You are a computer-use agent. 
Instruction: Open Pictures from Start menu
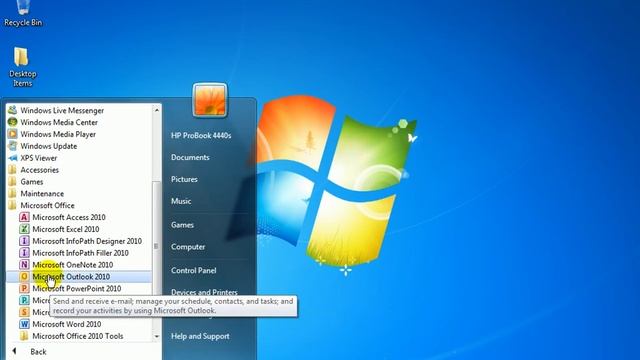point(184,179)
